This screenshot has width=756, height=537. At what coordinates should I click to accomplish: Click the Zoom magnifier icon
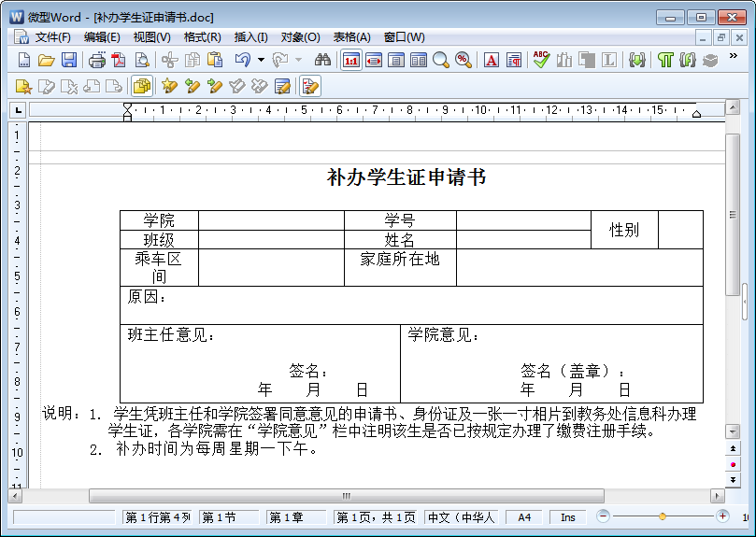click(x=441, y=61)
